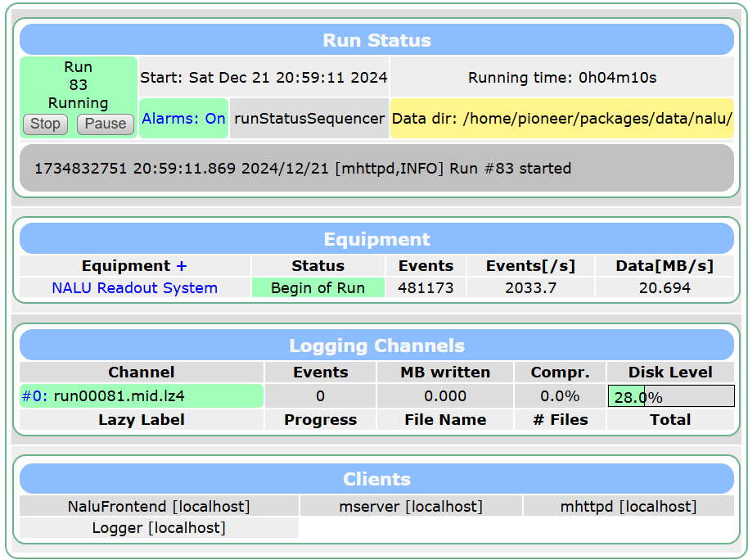The image size is (748, 560).
Task: Pause run 83
Action: click(x=106, y=124)
